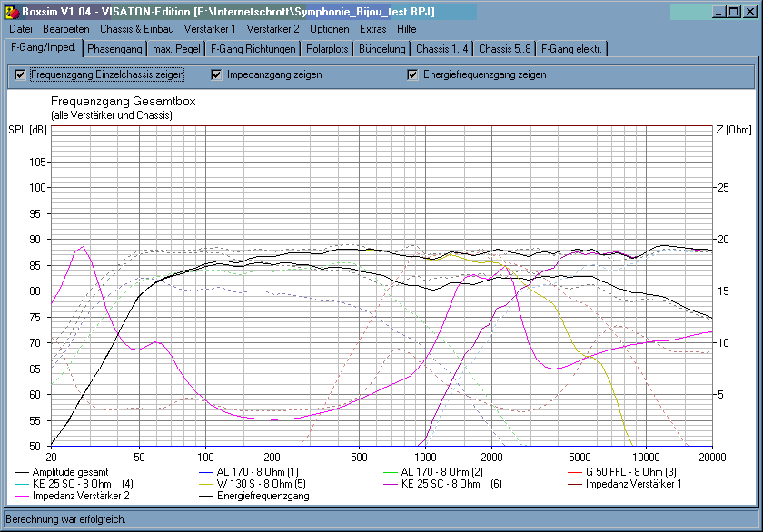Expand the Optionen menu
The height and width of the screenshot is (532, 763).
(329, 29)
